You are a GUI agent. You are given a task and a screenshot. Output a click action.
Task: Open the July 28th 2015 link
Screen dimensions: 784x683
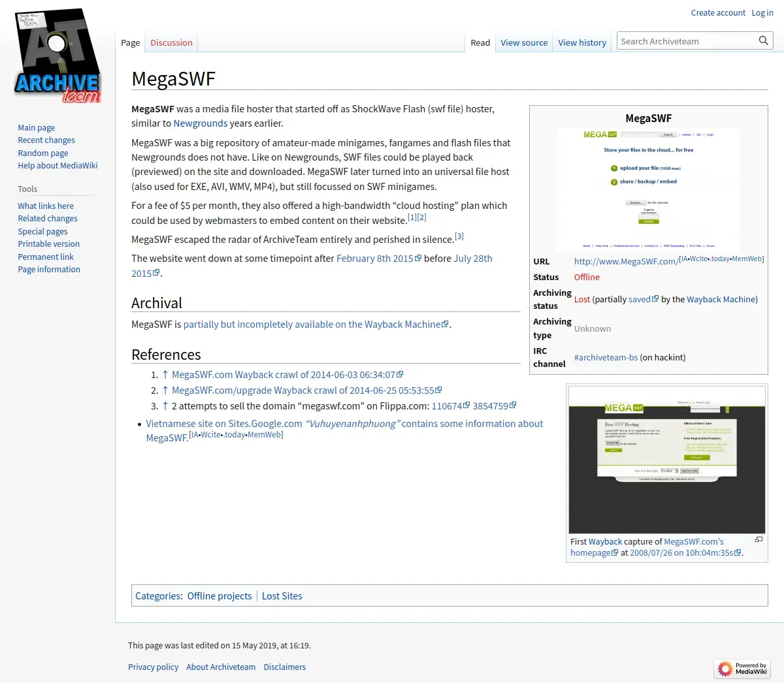473,258
